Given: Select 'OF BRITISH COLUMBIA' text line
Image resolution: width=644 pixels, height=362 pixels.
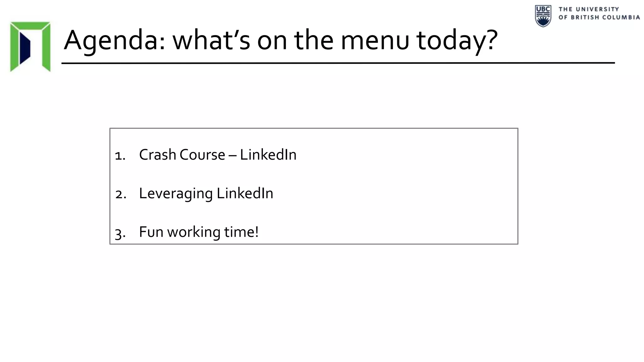Looking at the screenshot, I should pyautogui.click(x=599, y=17).
